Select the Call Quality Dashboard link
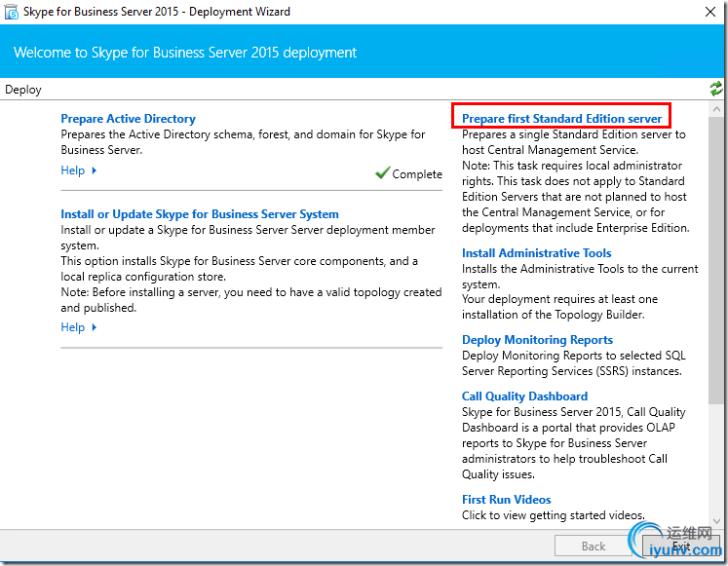The height and width of the screenshot is (566, 728). [x=524, y=396]
